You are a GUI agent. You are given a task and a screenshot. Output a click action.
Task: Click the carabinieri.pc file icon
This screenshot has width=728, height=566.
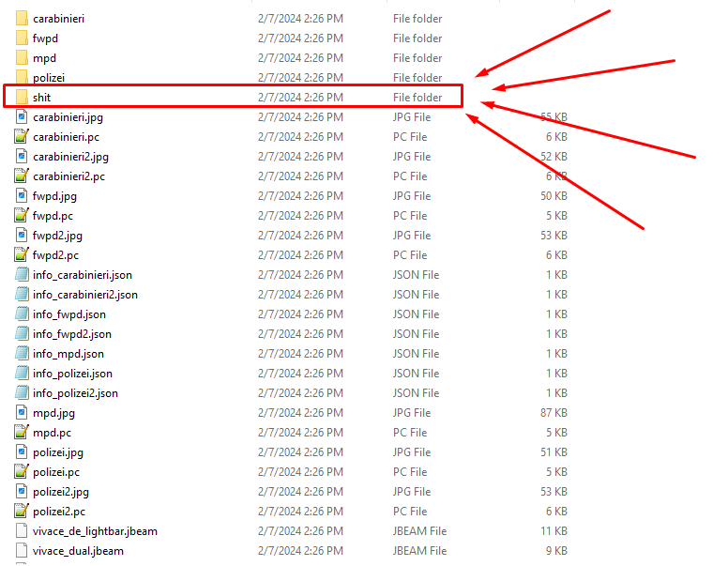click(22, 137)
